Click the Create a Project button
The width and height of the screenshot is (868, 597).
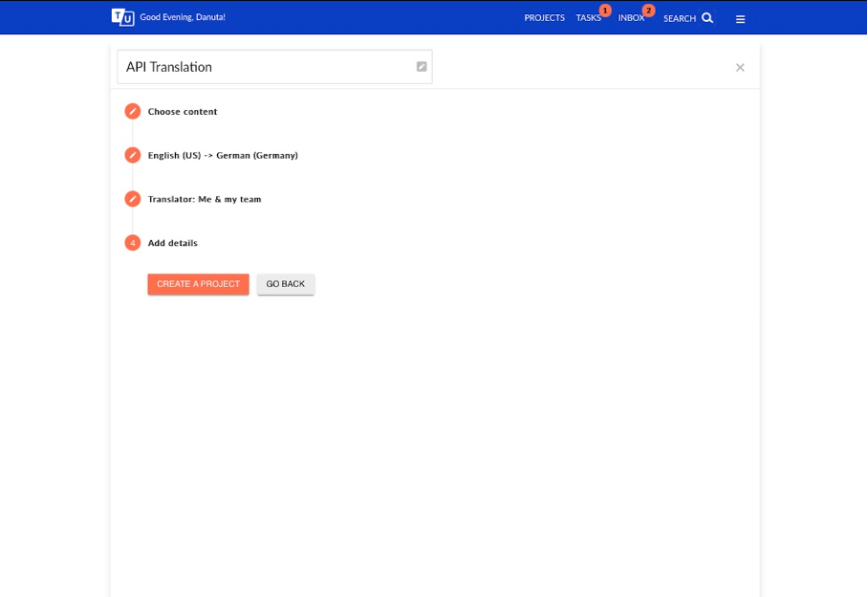tap(198, 284)
